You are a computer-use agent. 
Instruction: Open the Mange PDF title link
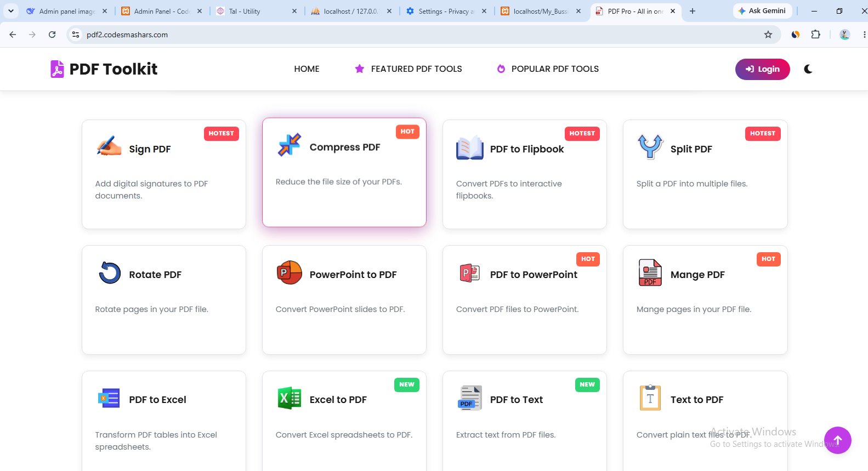(697, 275)
